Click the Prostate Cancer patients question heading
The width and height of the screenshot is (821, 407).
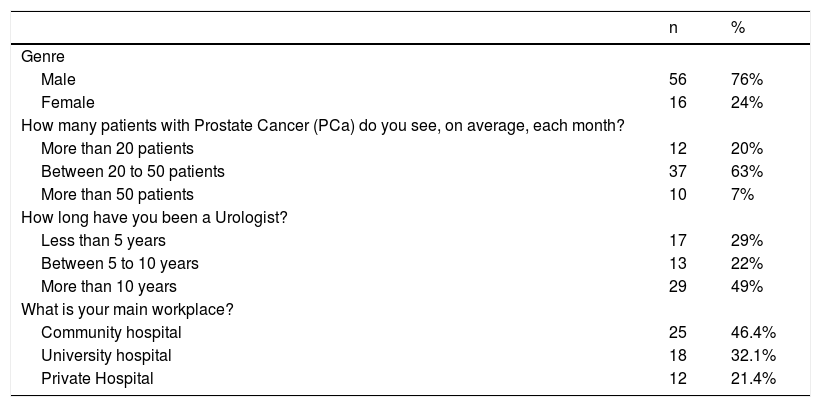(x=320, y=125)
